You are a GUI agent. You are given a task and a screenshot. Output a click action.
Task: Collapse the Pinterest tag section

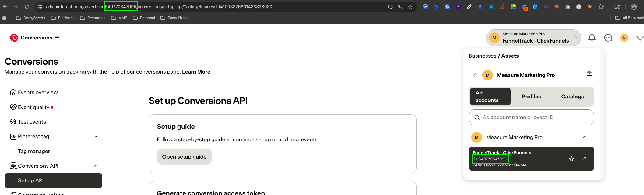96,137
